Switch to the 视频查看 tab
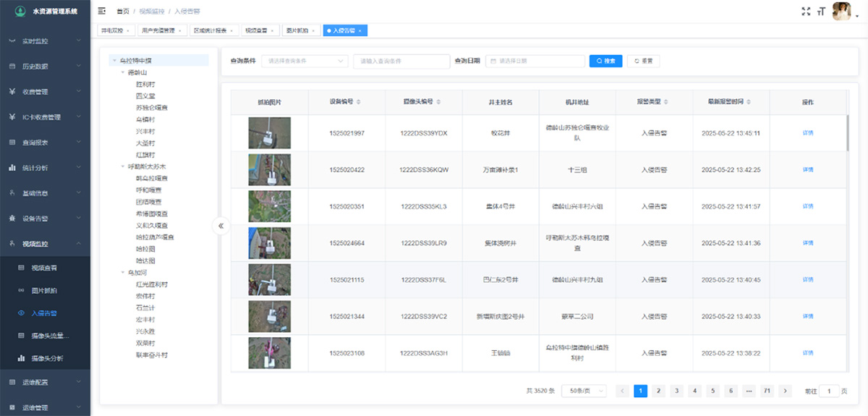 259,30
